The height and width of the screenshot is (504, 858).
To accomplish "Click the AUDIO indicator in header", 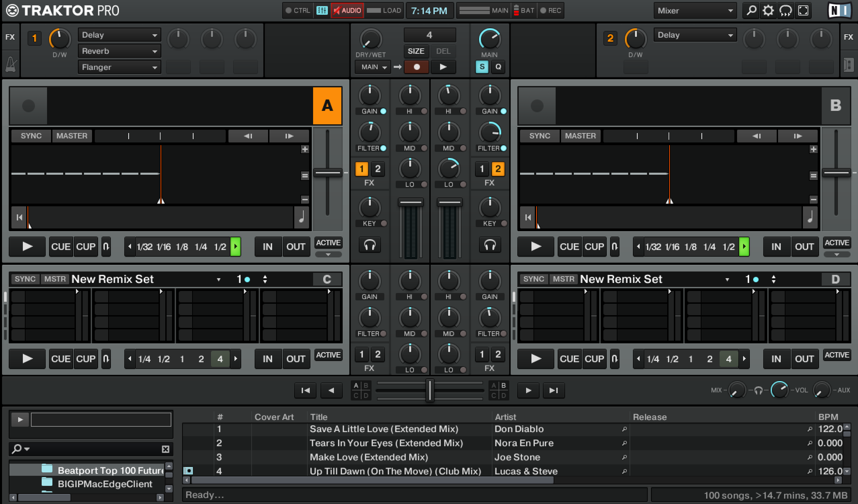I will [347, 10].
